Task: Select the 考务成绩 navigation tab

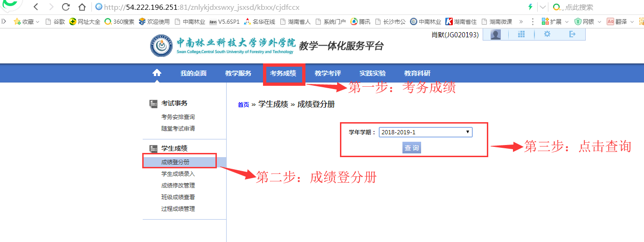Action: (x=283, y=73)
